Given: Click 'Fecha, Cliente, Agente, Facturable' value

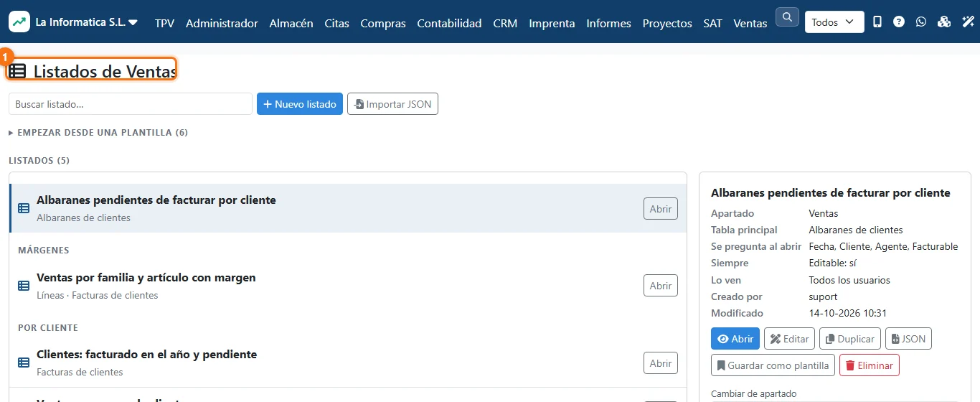Looking at the screenshot, I should (x=883, y=246).
